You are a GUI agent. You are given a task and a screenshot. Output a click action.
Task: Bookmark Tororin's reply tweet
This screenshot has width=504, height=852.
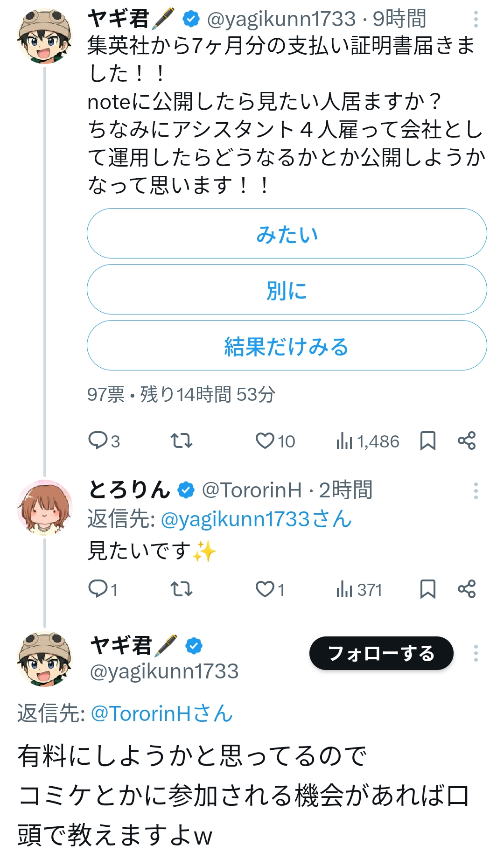[427, 589]
